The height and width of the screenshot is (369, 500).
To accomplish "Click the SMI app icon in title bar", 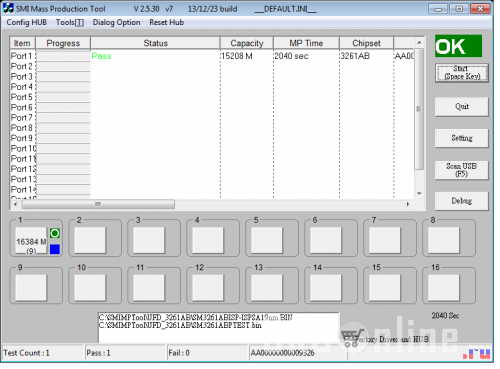I will pos(8,8).
